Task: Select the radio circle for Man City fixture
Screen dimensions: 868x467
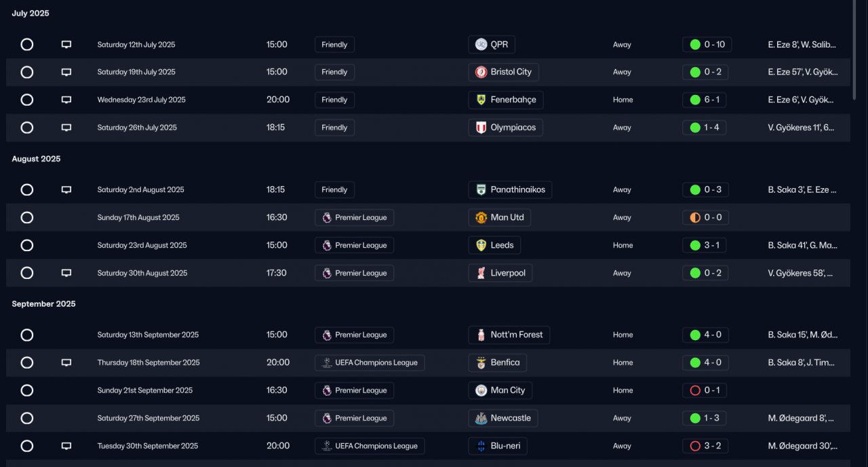Action: pos(27,390)
